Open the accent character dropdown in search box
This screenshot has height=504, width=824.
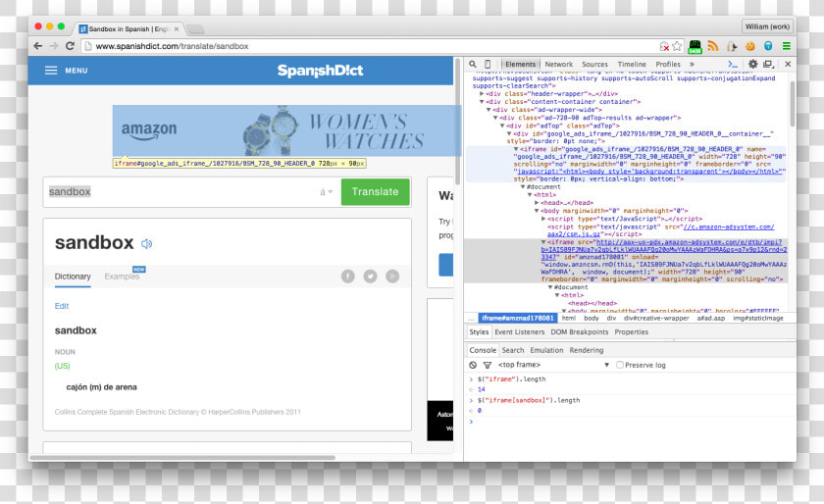pos(327,192)
